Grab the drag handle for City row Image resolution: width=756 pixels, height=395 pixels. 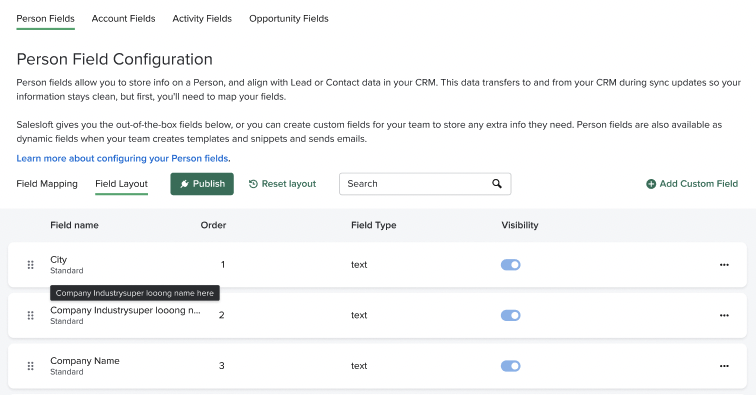pos(30,265)
